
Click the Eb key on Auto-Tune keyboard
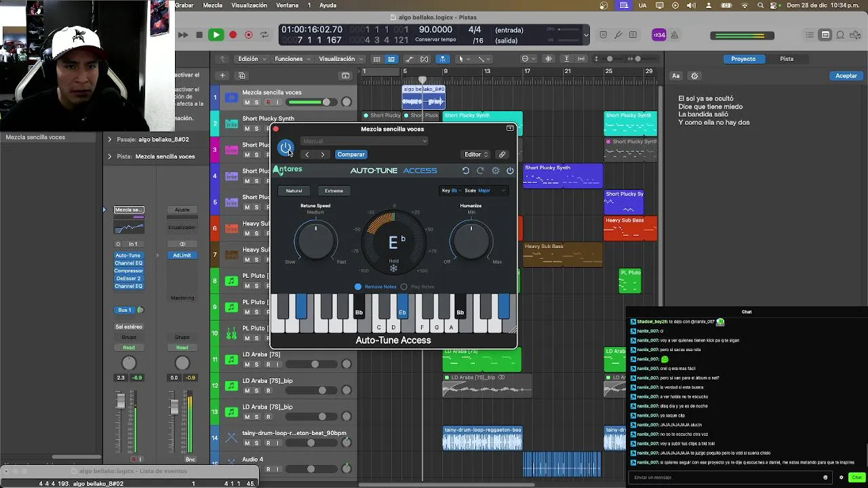point(402,306)
